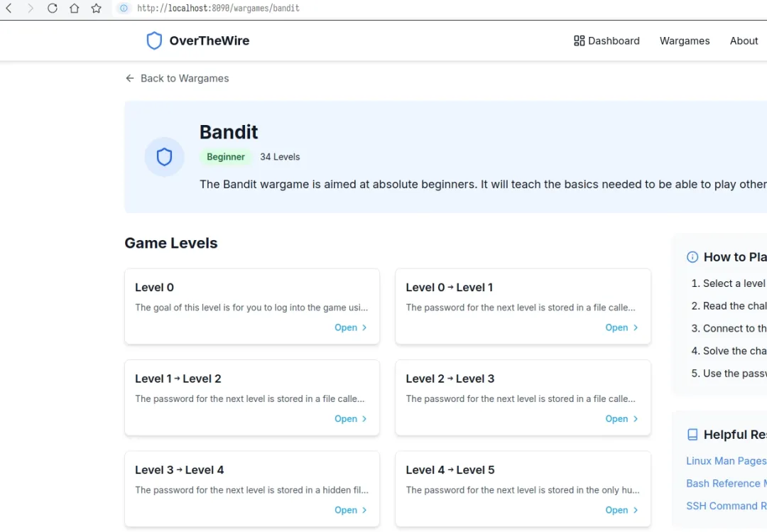767x532 pixels.
Task: Open the Wargames menu item
Action: (684, 40)
